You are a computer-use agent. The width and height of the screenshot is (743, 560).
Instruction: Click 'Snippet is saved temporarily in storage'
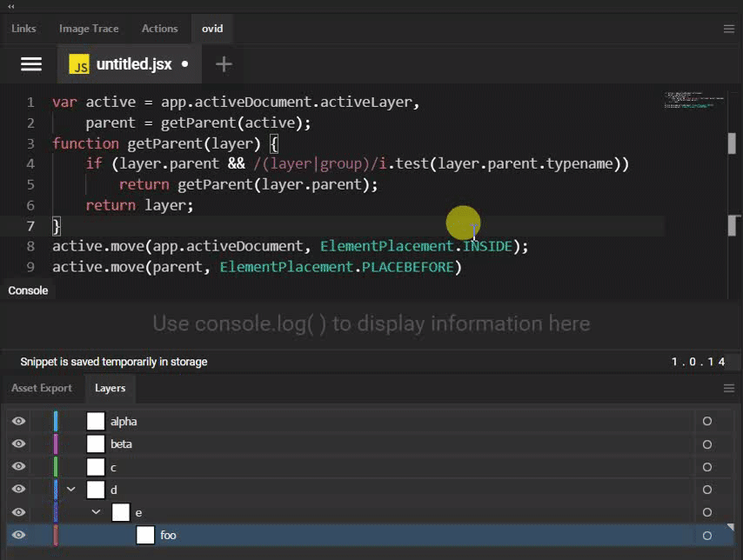[114, 362]
